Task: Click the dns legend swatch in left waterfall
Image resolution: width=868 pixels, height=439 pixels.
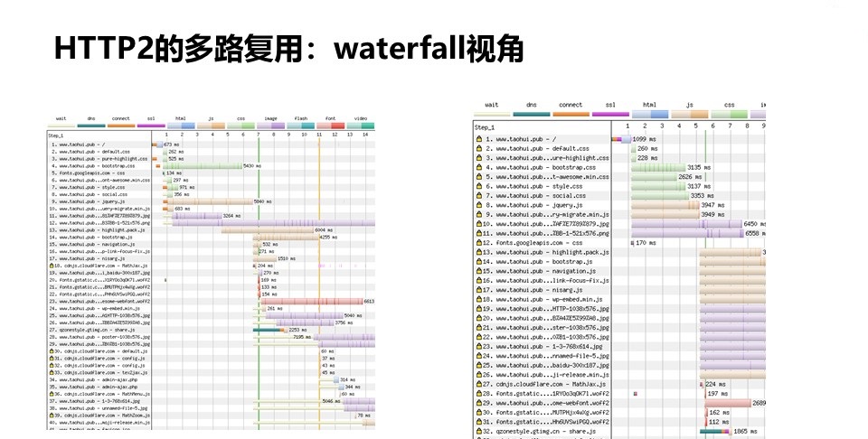Action: 91,126
